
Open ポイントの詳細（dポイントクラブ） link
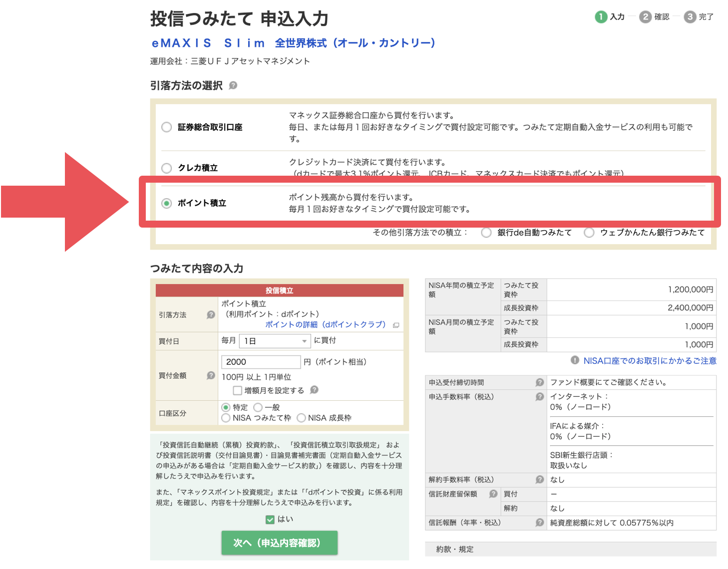coord(326,324)
